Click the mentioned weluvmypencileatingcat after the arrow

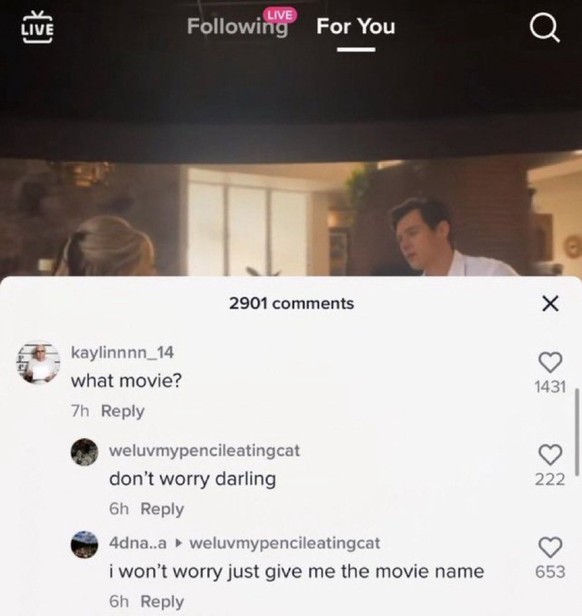tap(285, 543)
